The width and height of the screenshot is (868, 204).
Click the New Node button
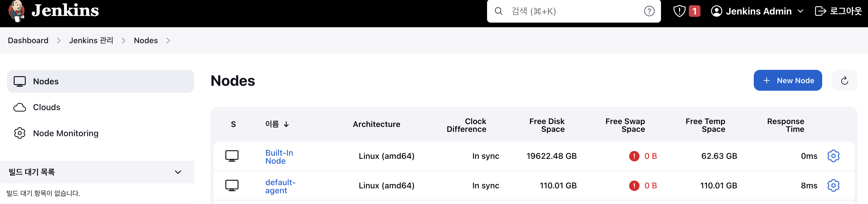click(787, 81)
